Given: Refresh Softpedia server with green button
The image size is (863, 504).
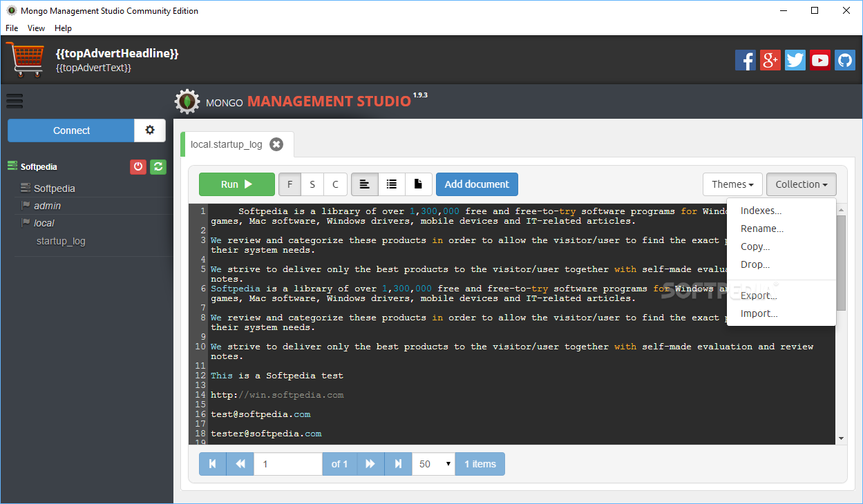Looking at the screenshot, I should point(158,166).
